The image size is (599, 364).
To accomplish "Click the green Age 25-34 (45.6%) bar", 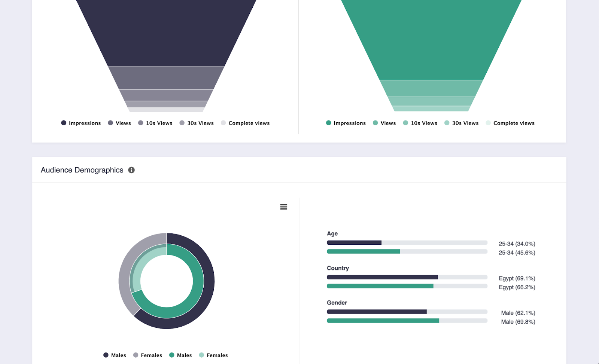I will pyautogui.click(x=364, y=251).
